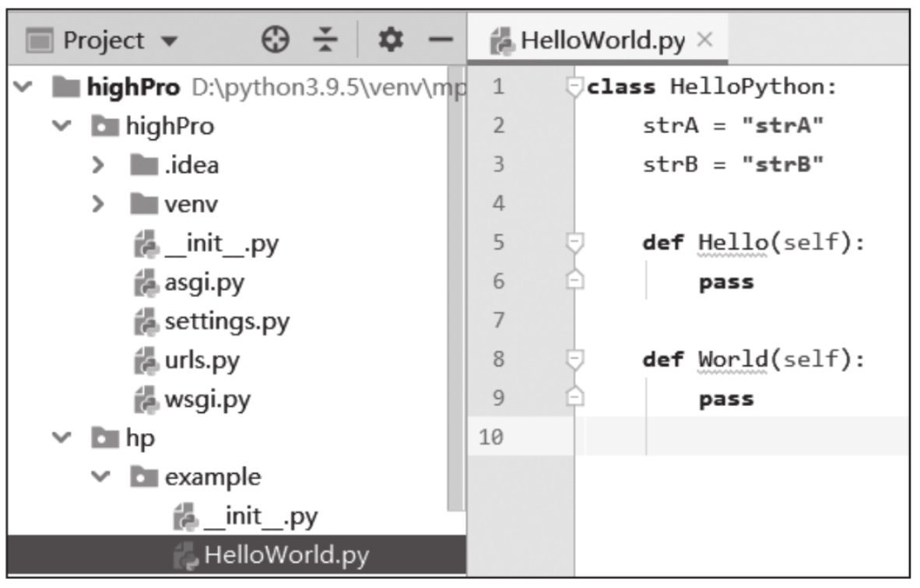Toggle fold marker on def Hello line
Screen dimensions: 920x588
tap(575, 243)
